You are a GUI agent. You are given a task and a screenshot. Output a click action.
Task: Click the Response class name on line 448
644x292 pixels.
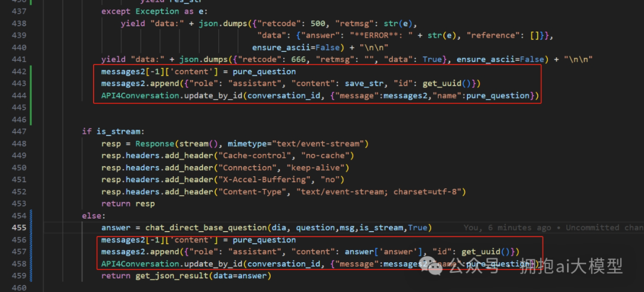[154, 143]
